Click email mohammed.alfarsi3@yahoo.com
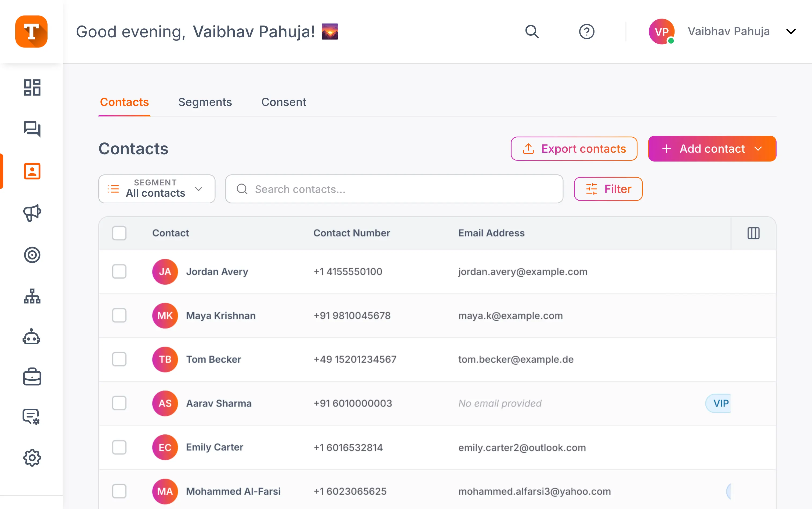 [534, 491]
